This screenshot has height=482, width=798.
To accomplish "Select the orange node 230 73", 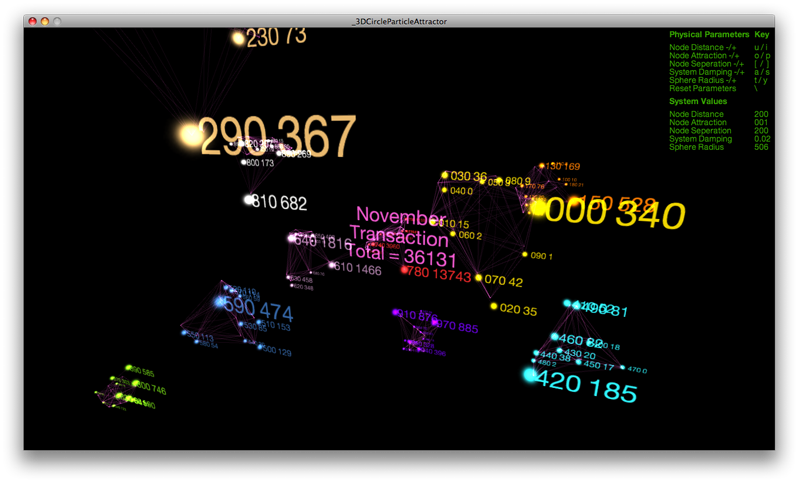I will 238,39.
